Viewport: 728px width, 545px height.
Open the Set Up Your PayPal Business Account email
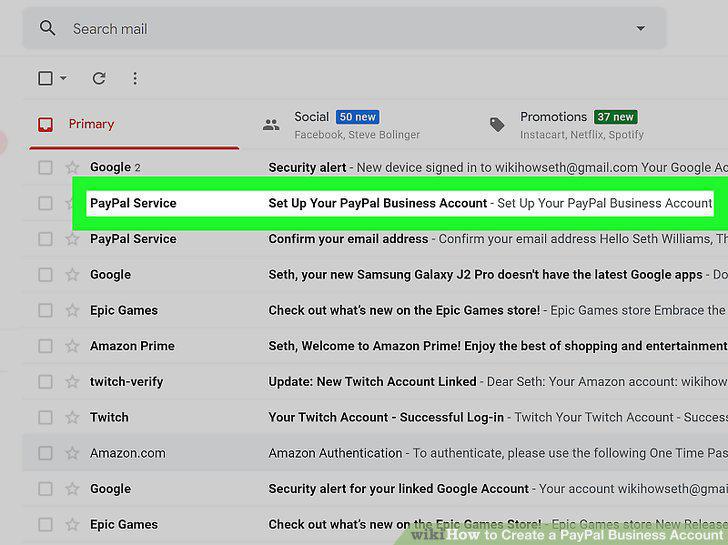(x=400, y=203)
